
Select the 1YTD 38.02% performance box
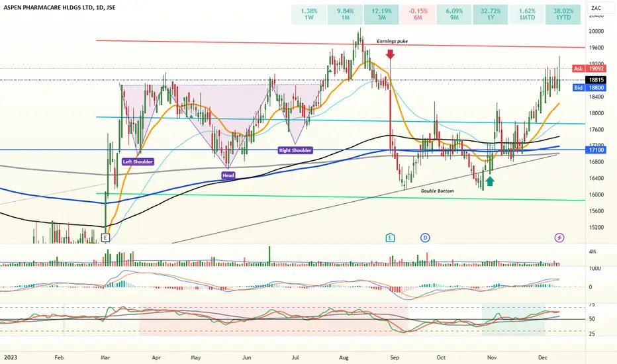(563, 15)
